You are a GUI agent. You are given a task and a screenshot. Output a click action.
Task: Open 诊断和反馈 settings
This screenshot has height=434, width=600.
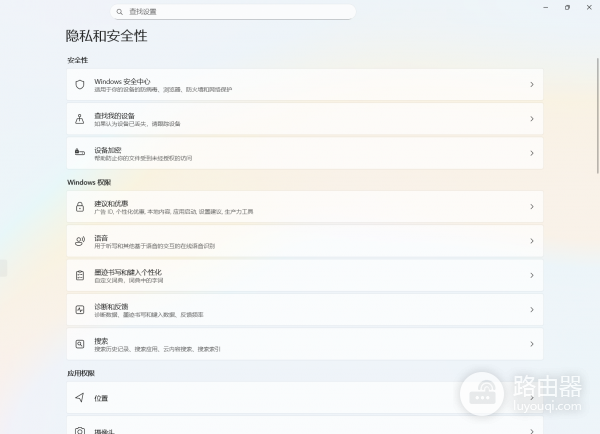[305, 310]
